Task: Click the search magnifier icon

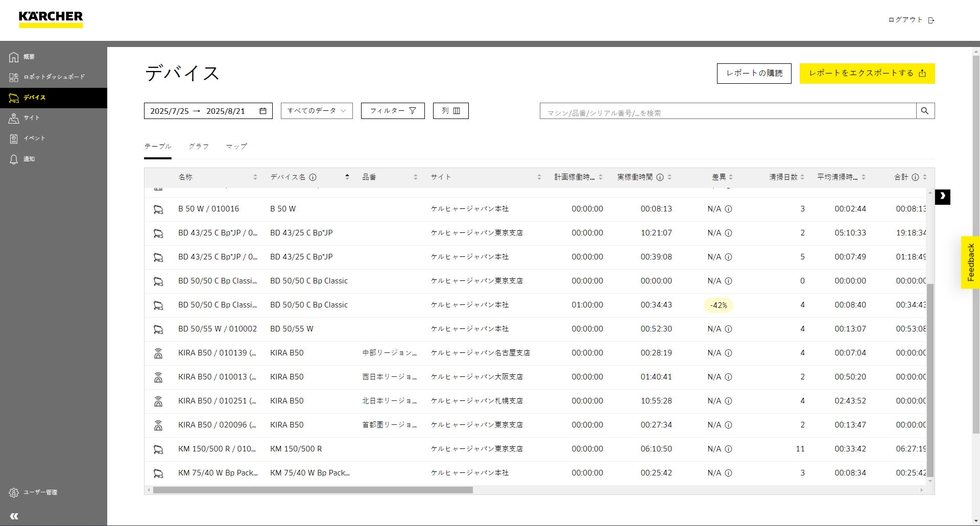Action: (925, 111)
